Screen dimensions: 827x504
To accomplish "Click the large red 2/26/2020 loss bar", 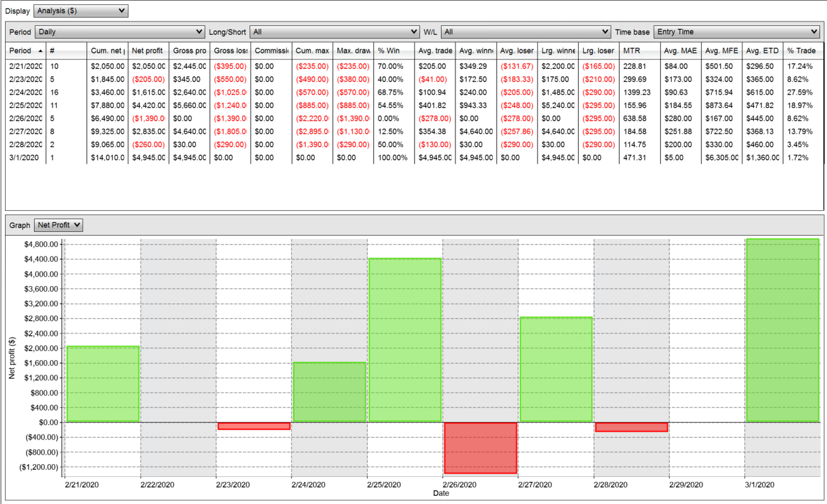I will (x=481, y=448).
